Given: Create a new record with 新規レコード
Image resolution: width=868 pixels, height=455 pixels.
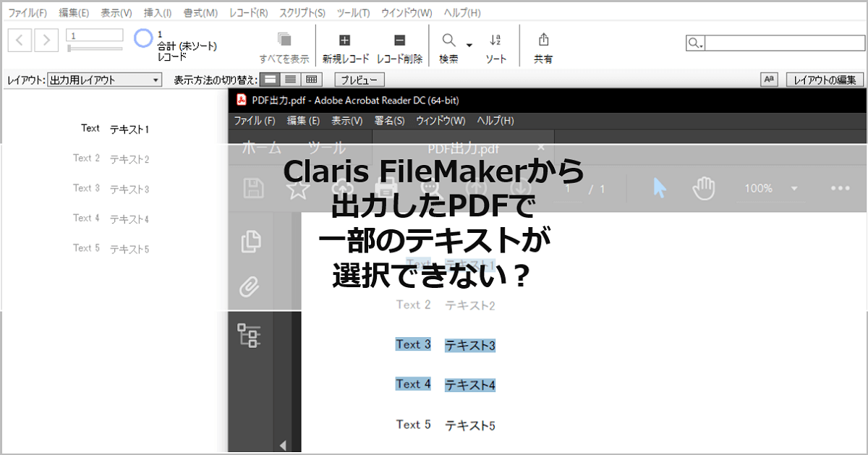Looking at the screenshot, I should tap(344, 40).
